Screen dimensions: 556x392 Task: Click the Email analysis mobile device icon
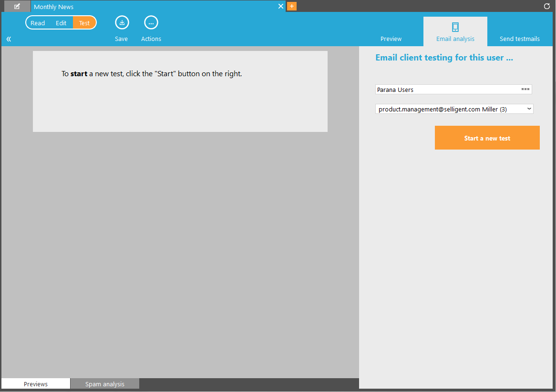click(x=455, y=27)
